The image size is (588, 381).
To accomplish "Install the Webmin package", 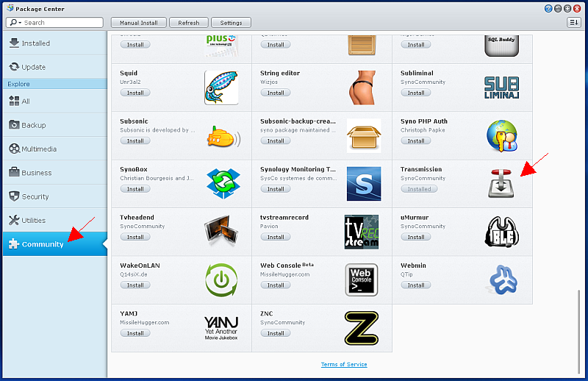I will pyautogui.click(x=416, y=285).
